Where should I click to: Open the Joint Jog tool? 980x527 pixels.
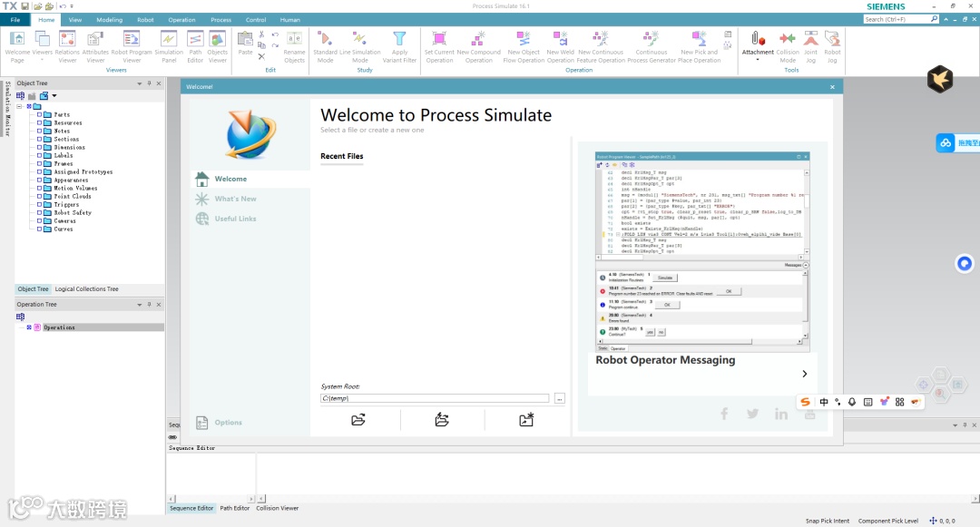pos(810,47)
